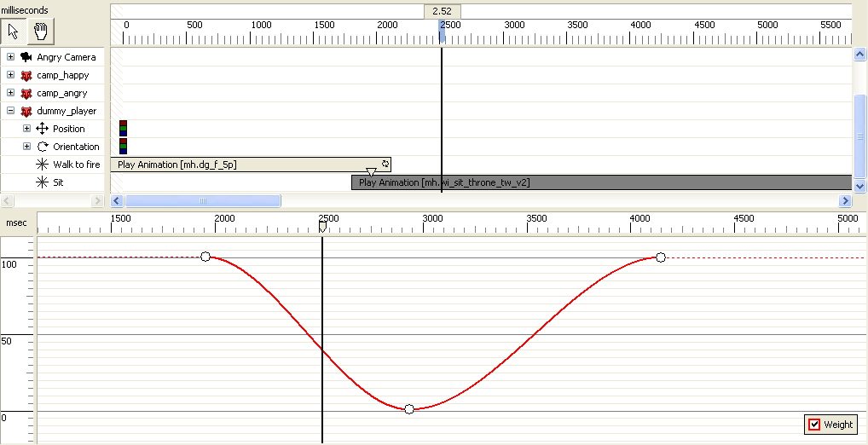The height and width of the screenshot is (445, 868).
Task: Expand the Position track node
Action: tap(26, 129)
